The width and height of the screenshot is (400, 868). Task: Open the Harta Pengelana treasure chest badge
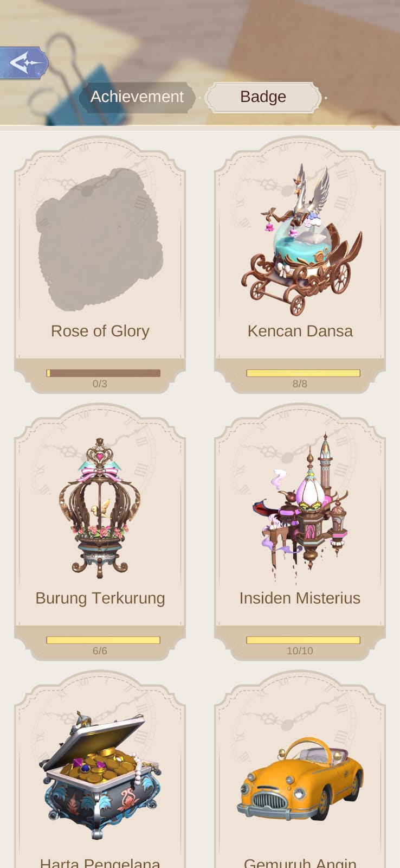(x=100, y=775)
